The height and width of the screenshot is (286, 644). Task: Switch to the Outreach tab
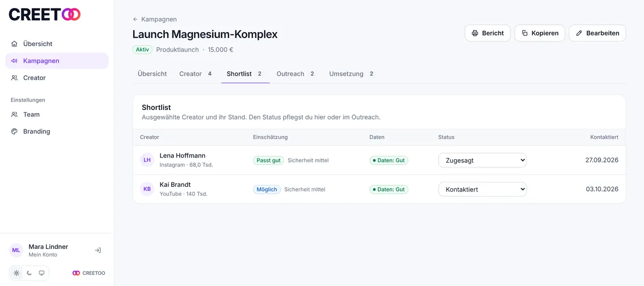click(x=296, y=74)
